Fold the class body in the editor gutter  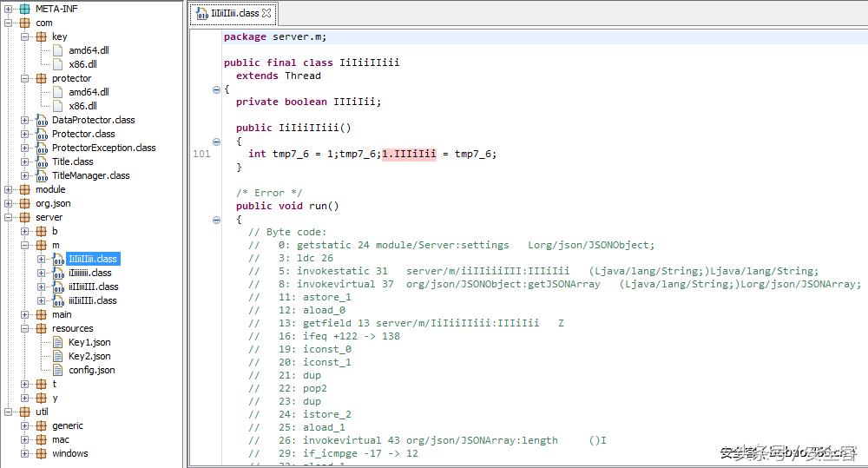[216, 89]
